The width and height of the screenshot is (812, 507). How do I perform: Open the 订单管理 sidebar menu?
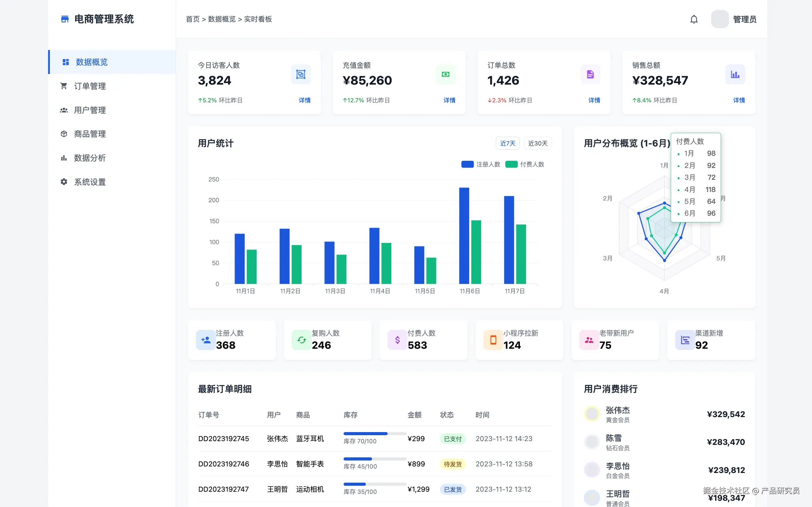click(90, 86)
